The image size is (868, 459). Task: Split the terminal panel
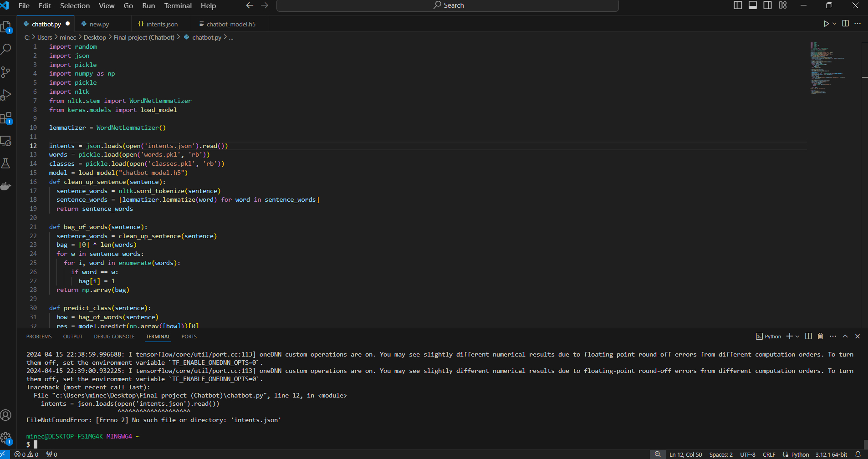(x=808, y=336)
